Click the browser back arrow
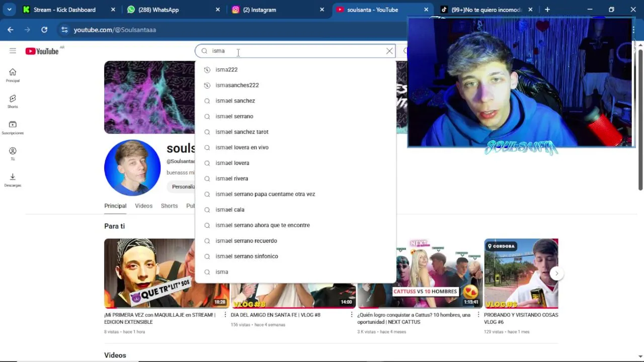This screenshot has height=362, width=644. [10, 30]
